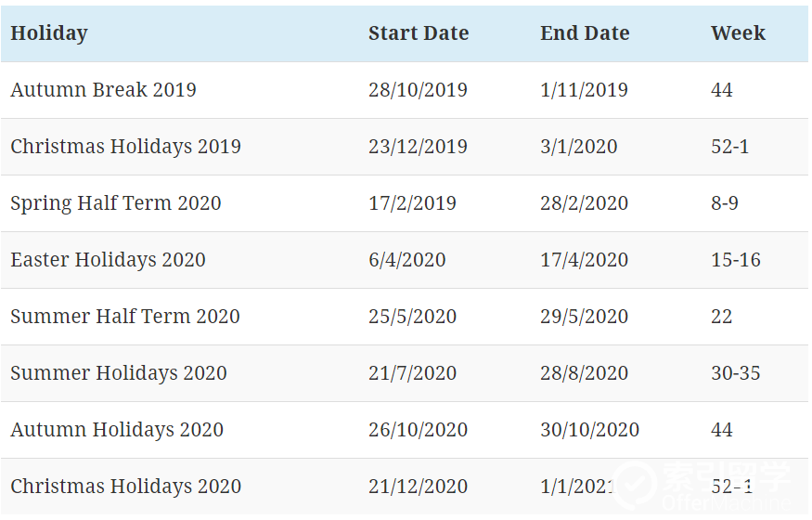Click the end date 17/4/2020
This screenshot has width=812, height=520.
(584, 259)
